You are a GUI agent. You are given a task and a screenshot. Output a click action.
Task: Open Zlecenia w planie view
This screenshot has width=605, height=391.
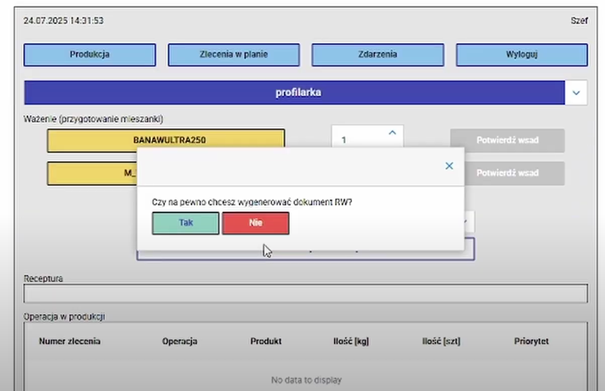[234, 55]
